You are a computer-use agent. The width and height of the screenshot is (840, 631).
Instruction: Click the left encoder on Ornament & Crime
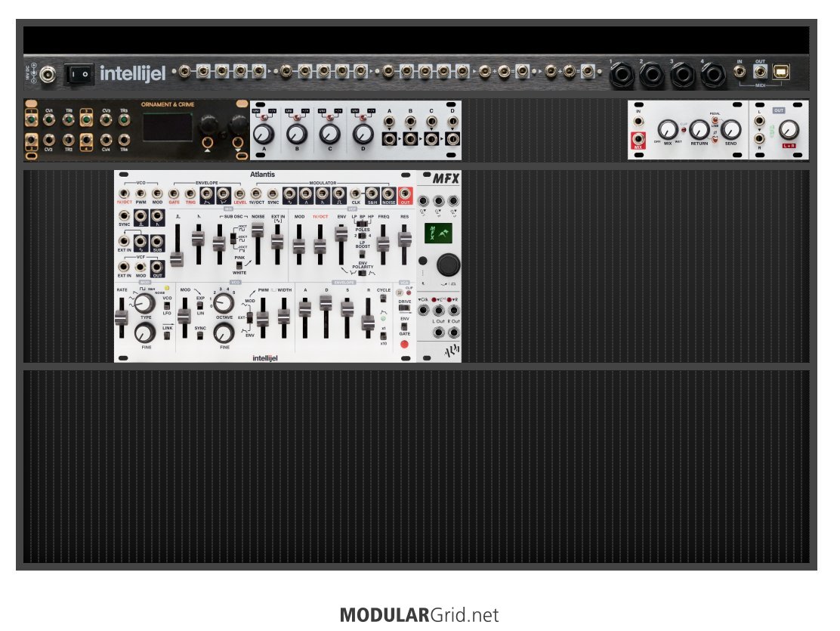click(208, 125)
